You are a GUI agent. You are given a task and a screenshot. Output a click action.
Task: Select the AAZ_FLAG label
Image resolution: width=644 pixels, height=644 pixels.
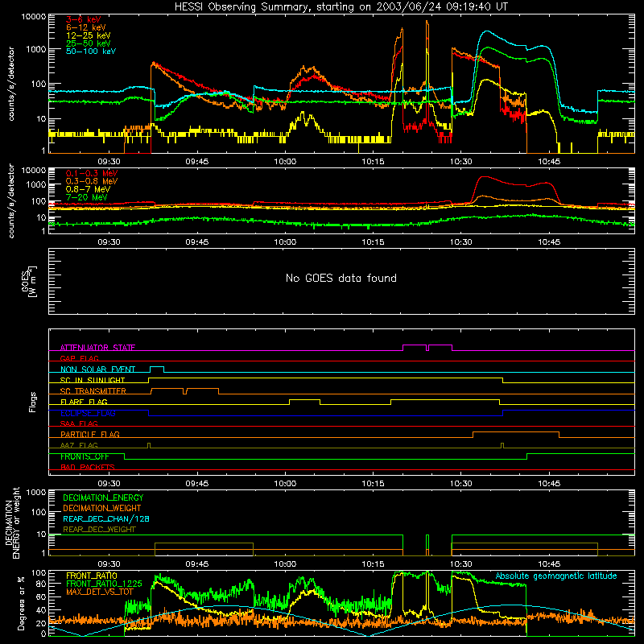(x=79, y=445)
